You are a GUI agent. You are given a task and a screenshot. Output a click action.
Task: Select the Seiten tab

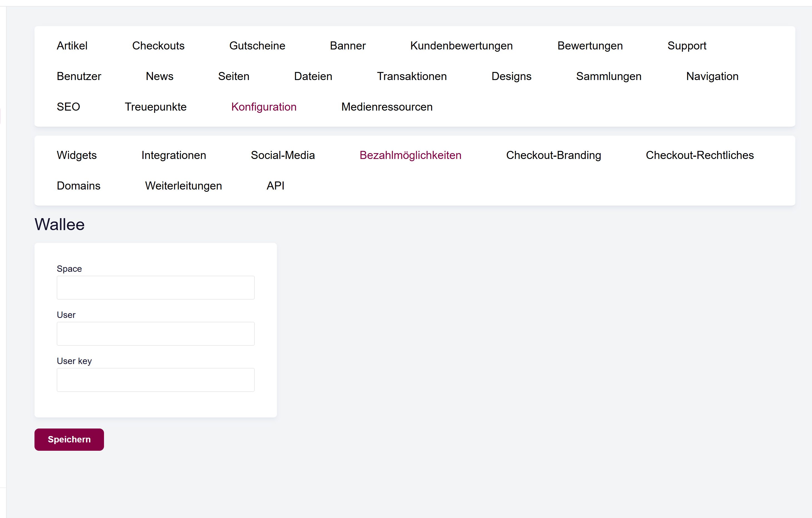click(x=234, y=76)
